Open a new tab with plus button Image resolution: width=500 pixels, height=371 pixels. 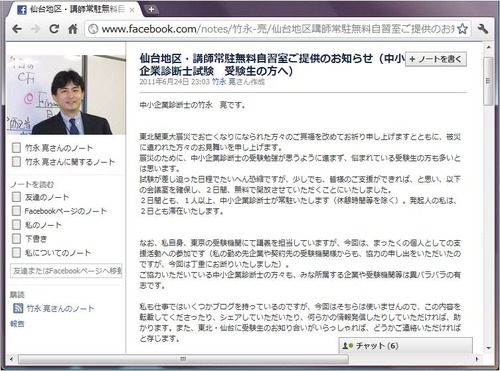151,10
